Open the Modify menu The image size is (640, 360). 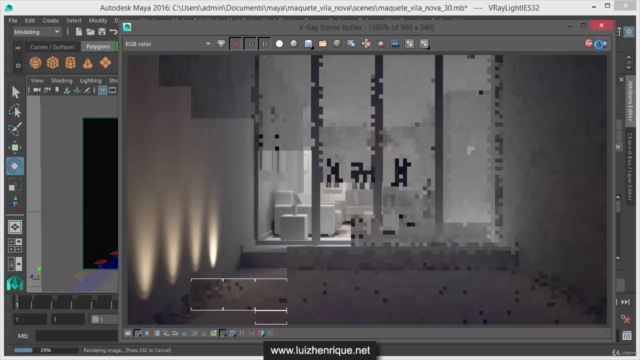click(98, 20)
